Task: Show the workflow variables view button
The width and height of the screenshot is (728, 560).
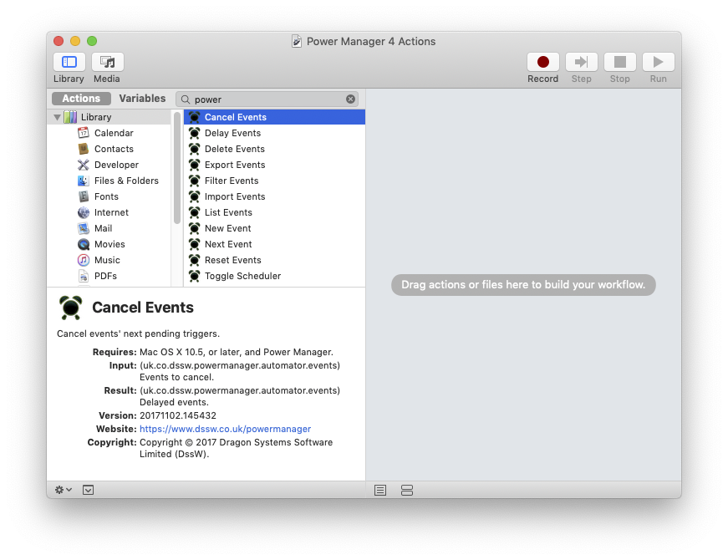Action: pyautogui.click(x=407, y=491)
